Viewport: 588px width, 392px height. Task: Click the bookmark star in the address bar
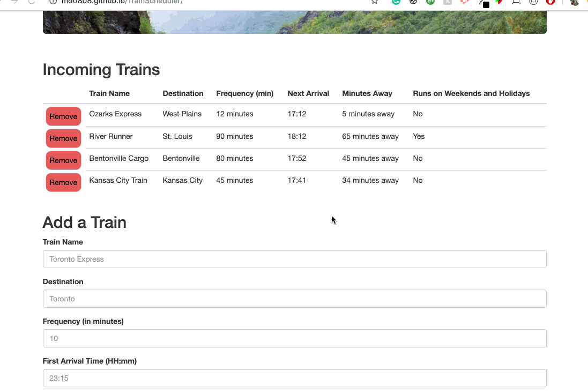[374, 2]
